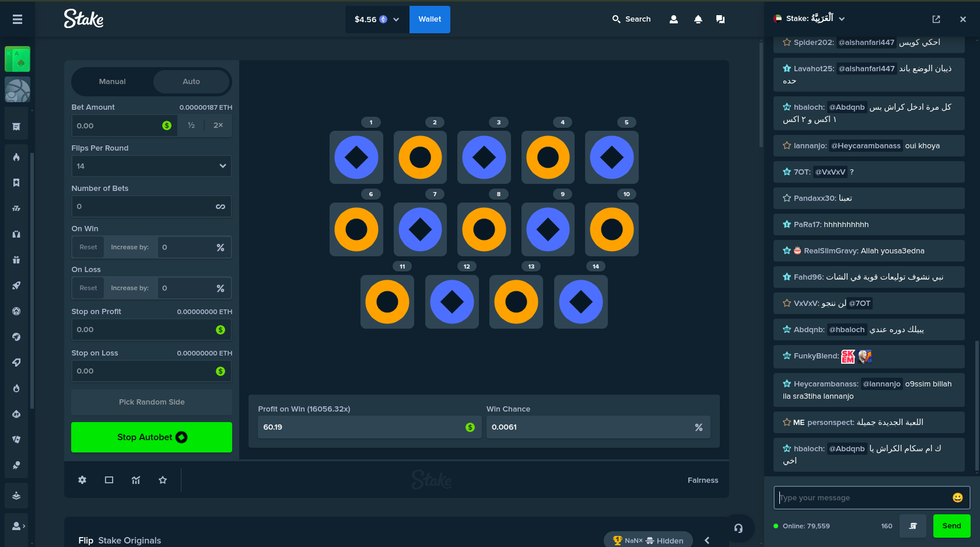Open emoji picker in chat input

point(957,497)
